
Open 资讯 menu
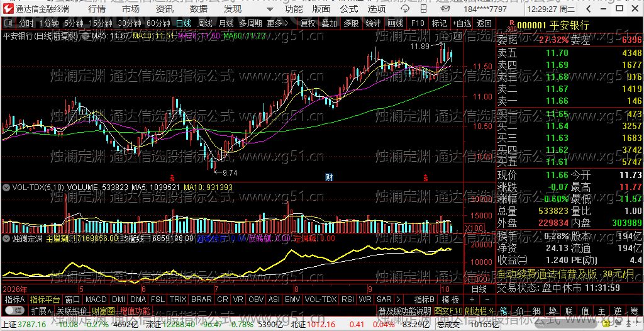pos(165,9)
